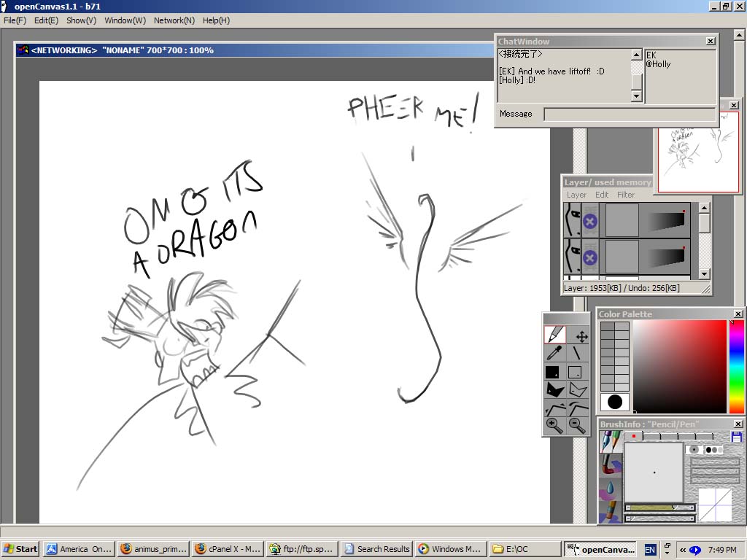
Task: Click the Zoom Out magnifier tool
Action: 577,426
